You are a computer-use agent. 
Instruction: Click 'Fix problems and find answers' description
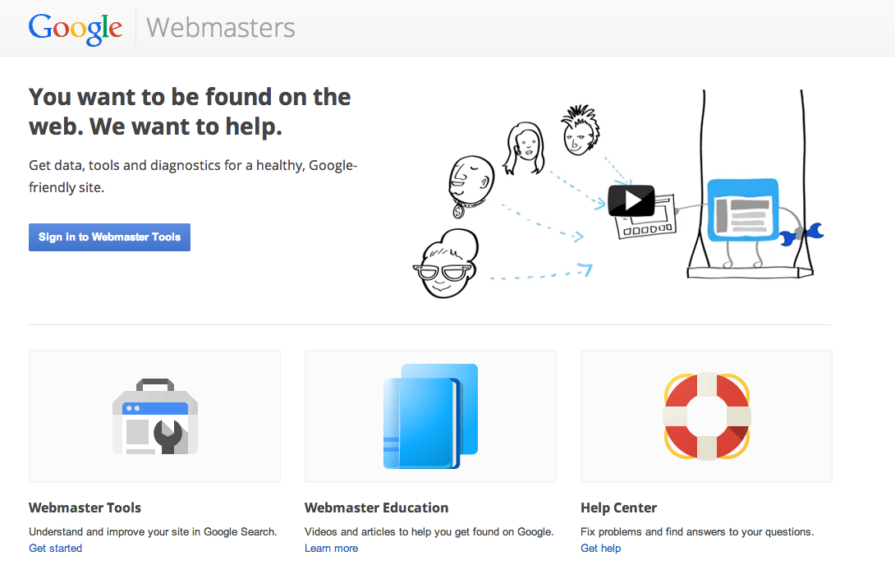point(697,531)
